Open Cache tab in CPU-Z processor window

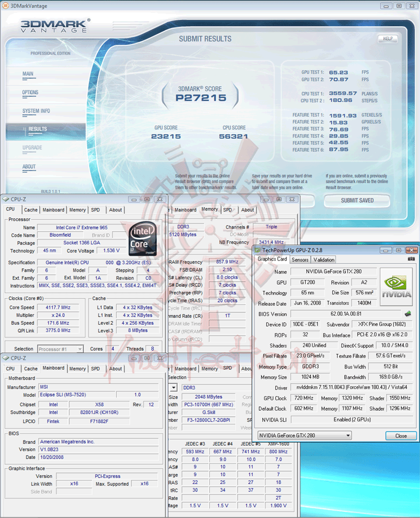pos(31,210)
